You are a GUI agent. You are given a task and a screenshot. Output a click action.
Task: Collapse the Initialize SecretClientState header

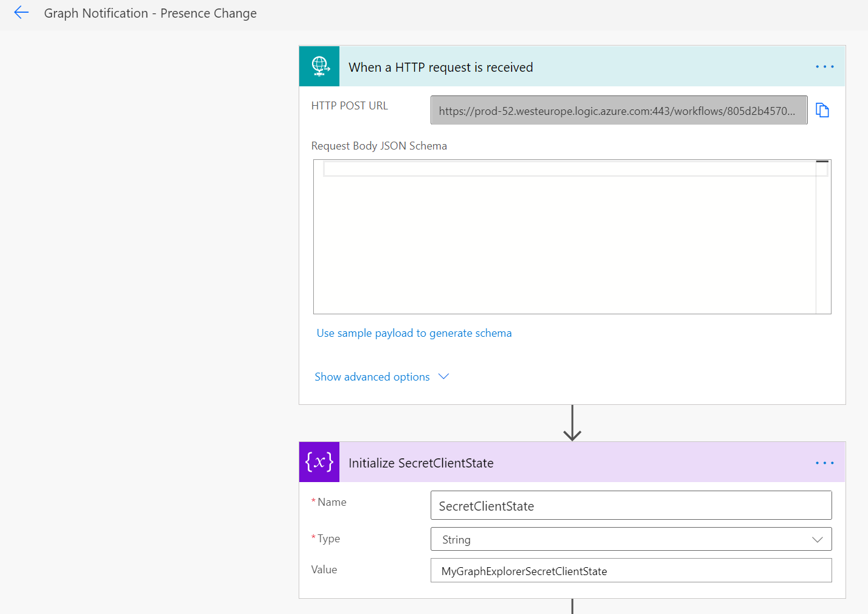click(572, 463)
